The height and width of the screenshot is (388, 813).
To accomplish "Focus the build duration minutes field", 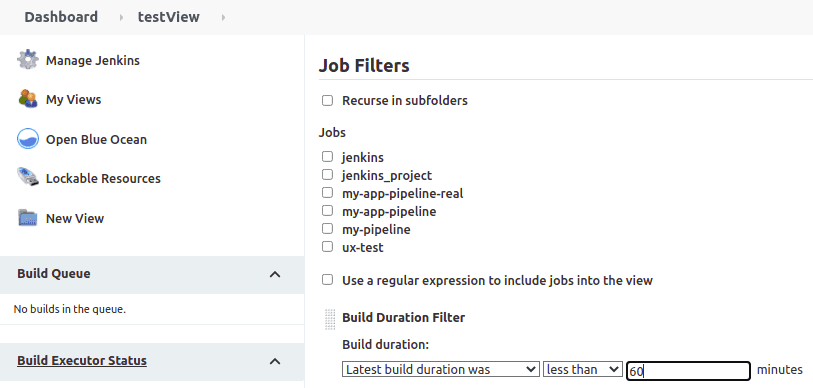I will tap(689, 371).
